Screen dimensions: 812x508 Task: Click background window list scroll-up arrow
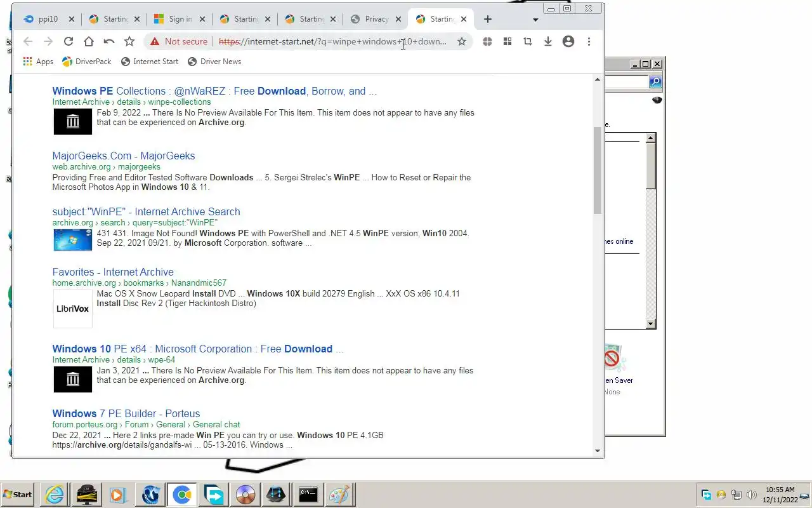click(651, 138)
